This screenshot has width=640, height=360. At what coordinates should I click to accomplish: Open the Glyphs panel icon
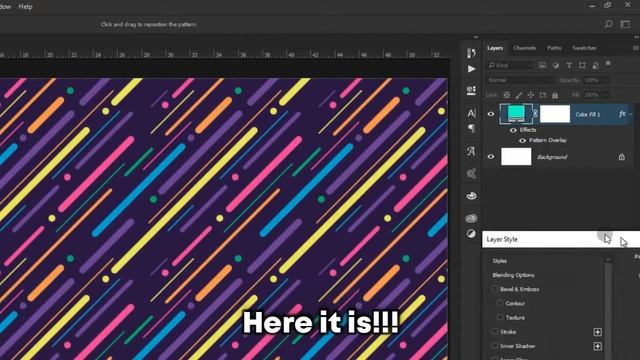pyautogui.click(x=471, y=151)
